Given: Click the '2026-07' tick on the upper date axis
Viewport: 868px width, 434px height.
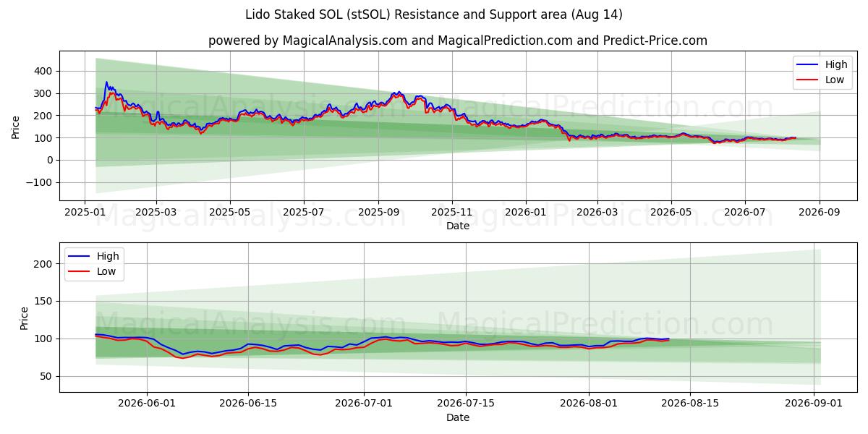Looking at the screenshot, I should (x=745, y=212).
